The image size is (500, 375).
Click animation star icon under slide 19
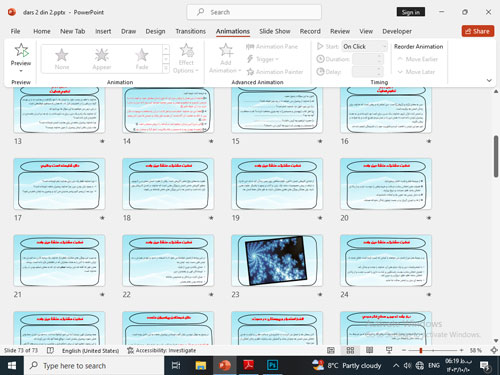click(x=320, y=218)
